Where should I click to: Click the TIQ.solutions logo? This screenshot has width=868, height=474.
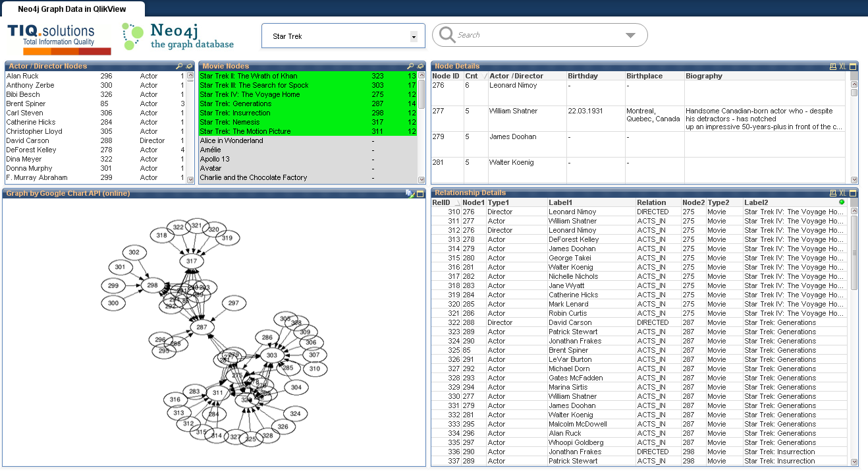point(59,39)
